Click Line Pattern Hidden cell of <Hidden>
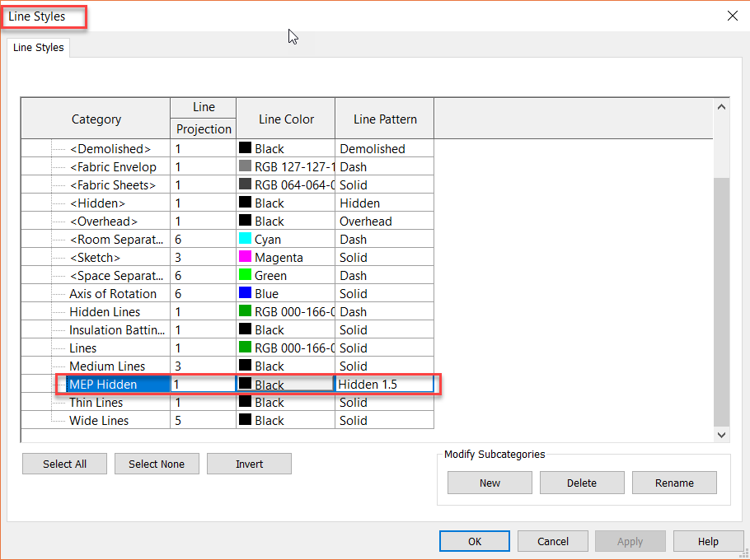 [385, 203]
